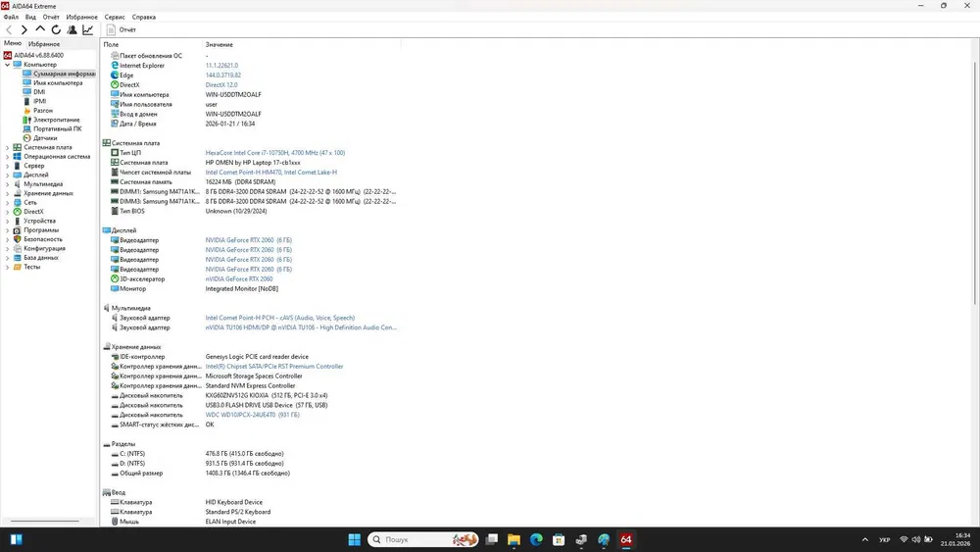Select the Тесты tree icon

[18, 267]
